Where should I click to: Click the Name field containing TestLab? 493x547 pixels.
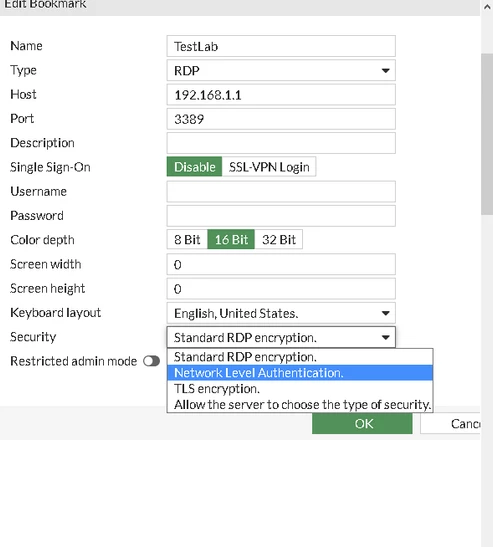tap(281, 46)
